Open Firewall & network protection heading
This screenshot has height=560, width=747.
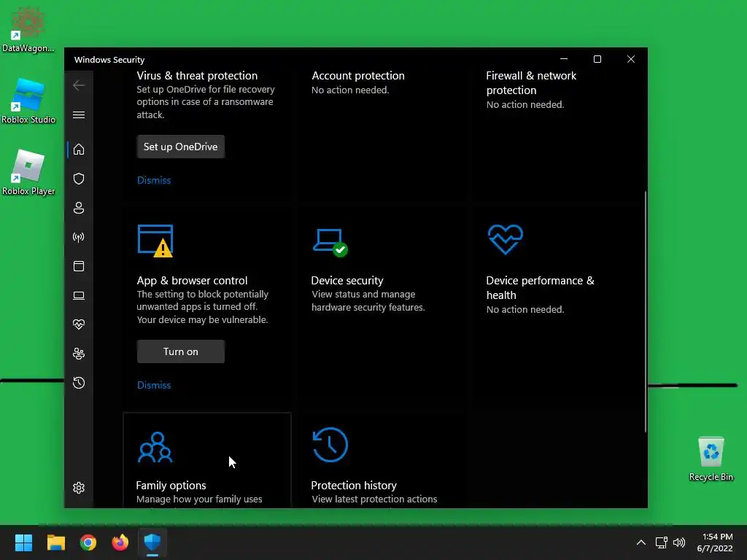coord(531,83)
